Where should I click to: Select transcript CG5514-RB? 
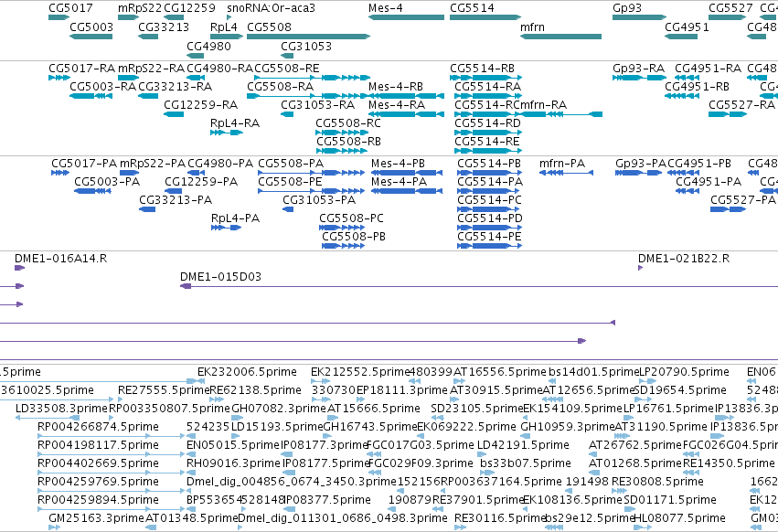pos(485,78)
